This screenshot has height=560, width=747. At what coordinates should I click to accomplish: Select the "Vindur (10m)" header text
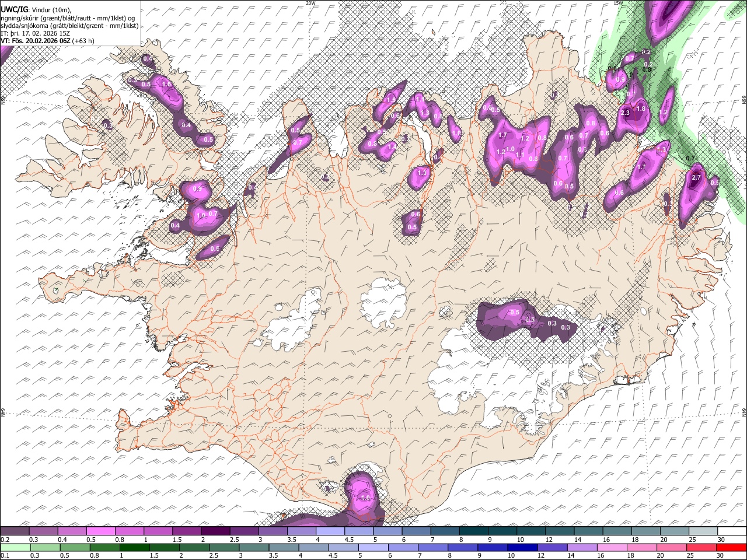(51, 10)
